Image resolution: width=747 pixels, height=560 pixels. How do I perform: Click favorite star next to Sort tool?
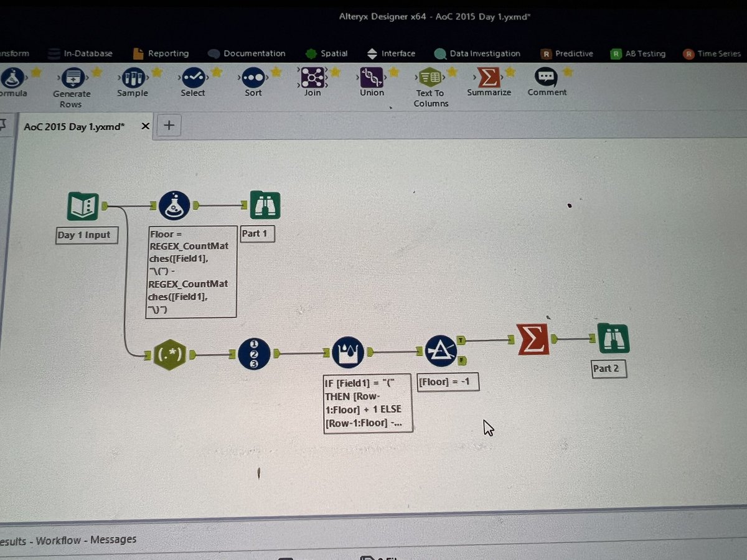[276, 72]
